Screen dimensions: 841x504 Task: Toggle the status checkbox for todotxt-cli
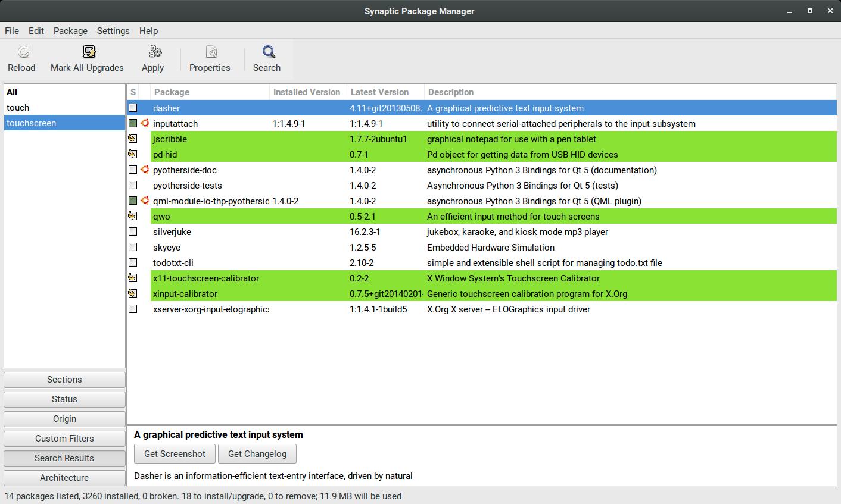pos(133,262)
